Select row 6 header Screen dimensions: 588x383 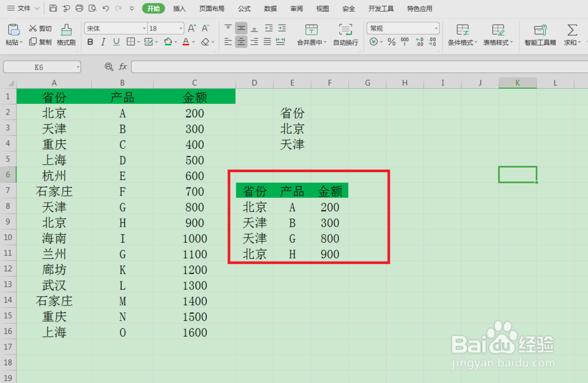click(x=8, y=174)
